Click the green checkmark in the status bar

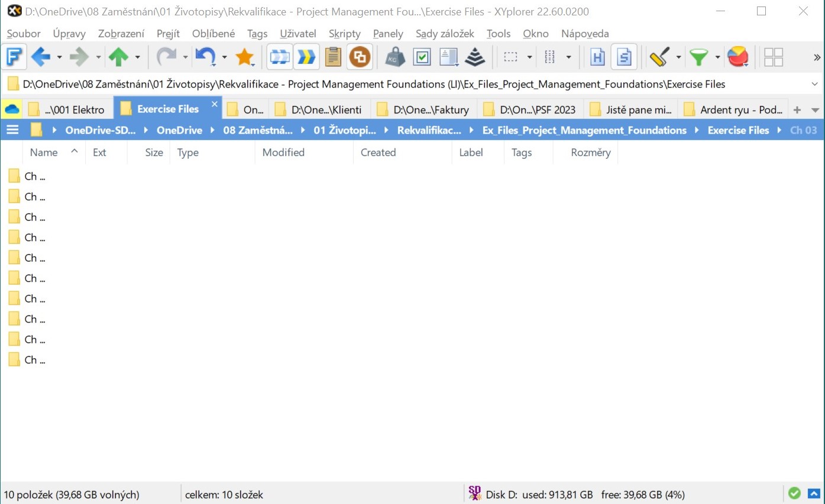coord(794,493)
